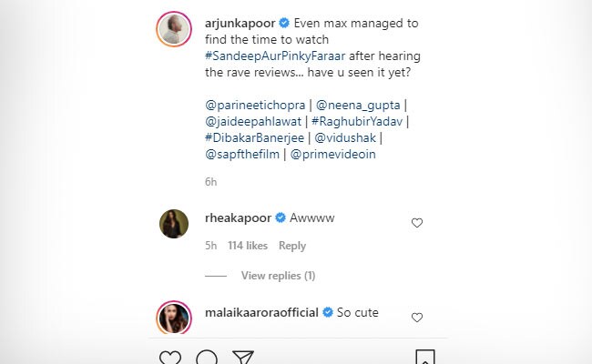The width and height of the screenshot is (592, 364).
Task: Share post via paper plane icon
Action: (x=242, y=356)
